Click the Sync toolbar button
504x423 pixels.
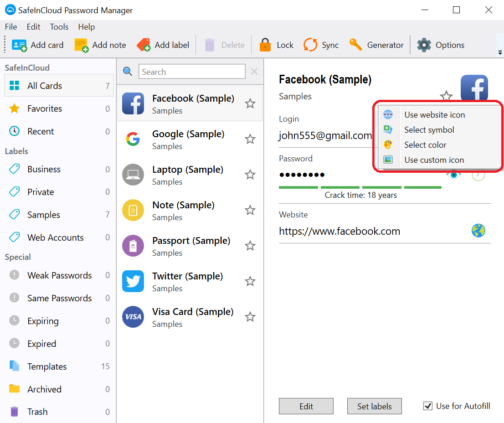click(x=321, y=45)
